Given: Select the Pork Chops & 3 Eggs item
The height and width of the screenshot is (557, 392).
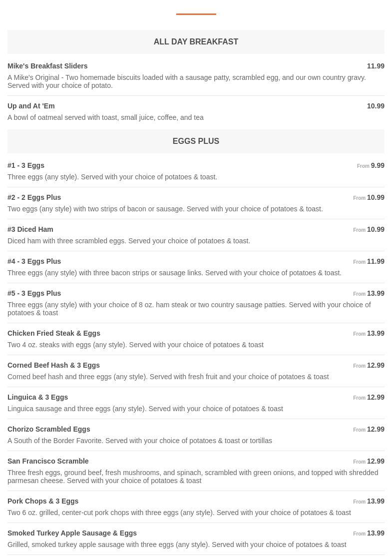Looking at the screenshot, I should pos(43,501).
